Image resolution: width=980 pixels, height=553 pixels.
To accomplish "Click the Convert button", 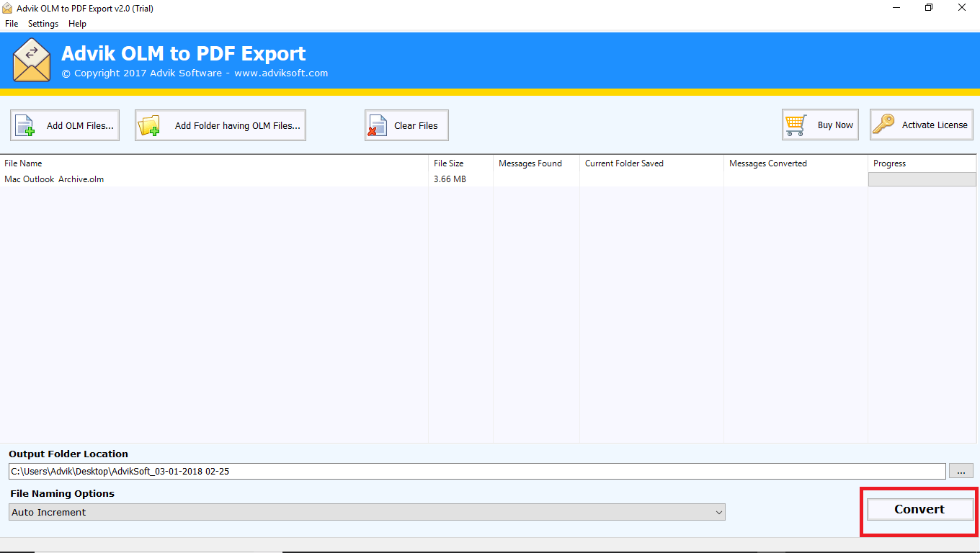I will (919, 509).
